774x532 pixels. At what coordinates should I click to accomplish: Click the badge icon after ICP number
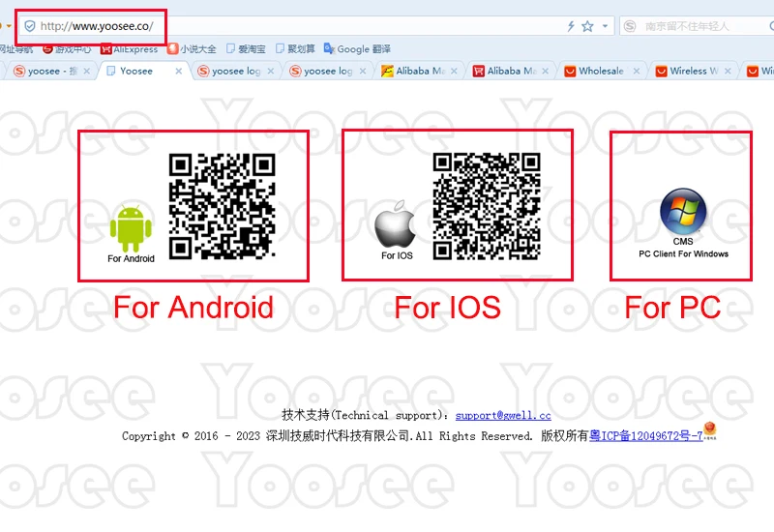click(x=710, y=430)
